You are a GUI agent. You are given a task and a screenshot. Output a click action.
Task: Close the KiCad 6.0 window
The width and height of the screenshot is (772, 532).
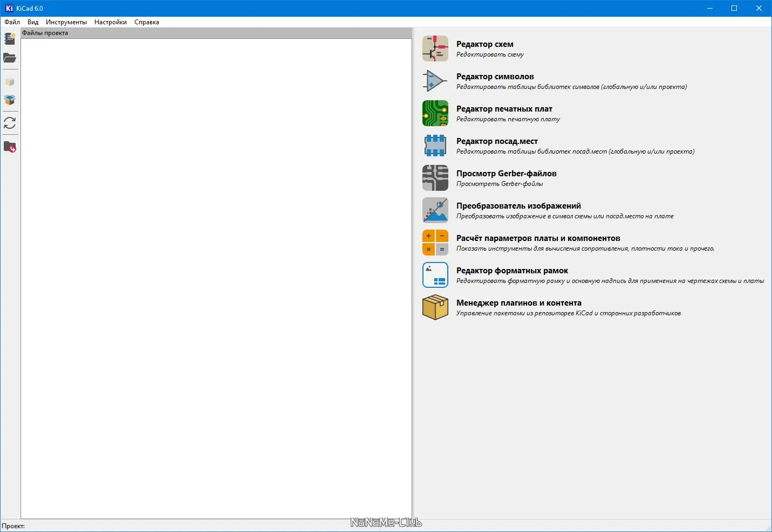759,8
